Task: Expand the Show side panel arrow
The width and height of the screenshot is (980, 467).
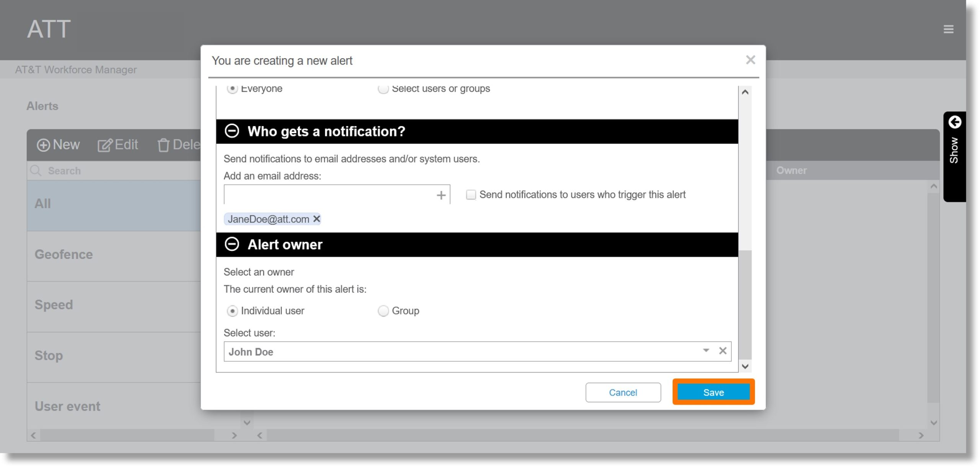Action: 954,122
